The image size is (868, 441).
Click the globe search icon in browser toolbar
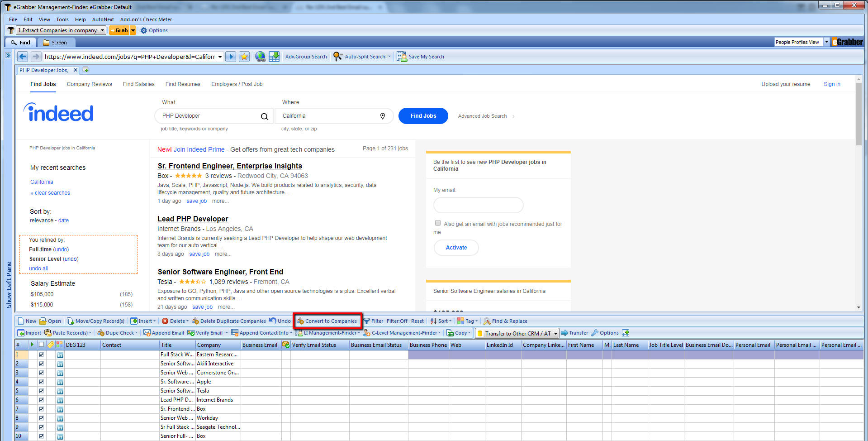pyautogui.click(x=260, y=57)
